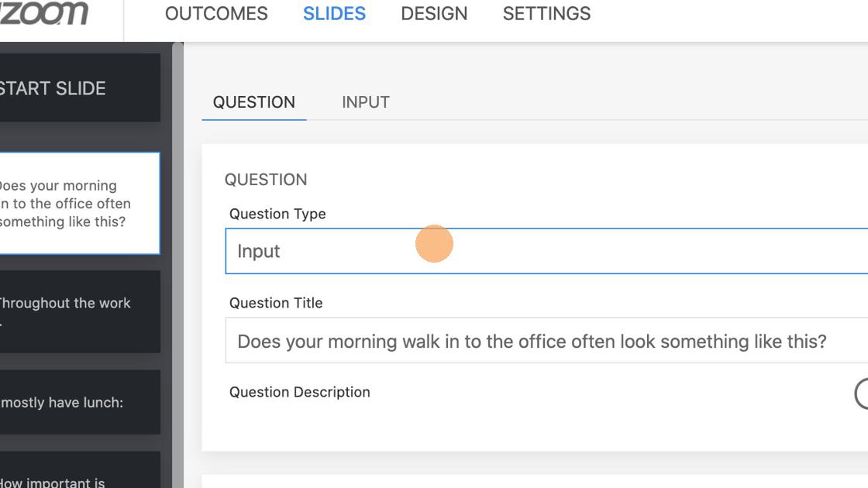Select the 'Does your morning' slide
Screen dimensions: 868x488
tap(77, 204)
